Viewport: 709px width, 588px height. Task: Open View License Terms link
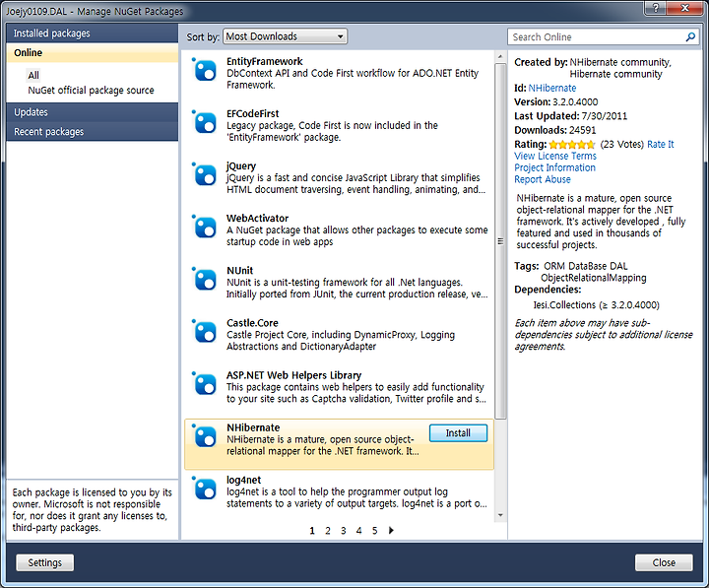tap(555, 156)
